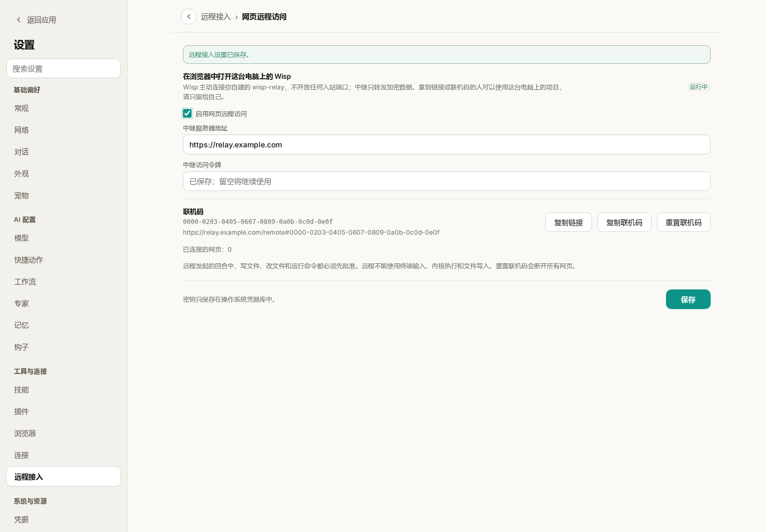Screen dimensions: 766x532
Task: Open 技能 under 工具与连接
Action: [63, 389]
